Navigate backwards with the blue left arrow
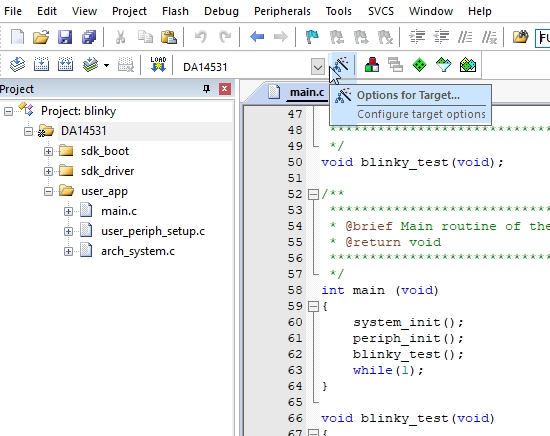Screen dimensions: 550x436 (257, 36)
